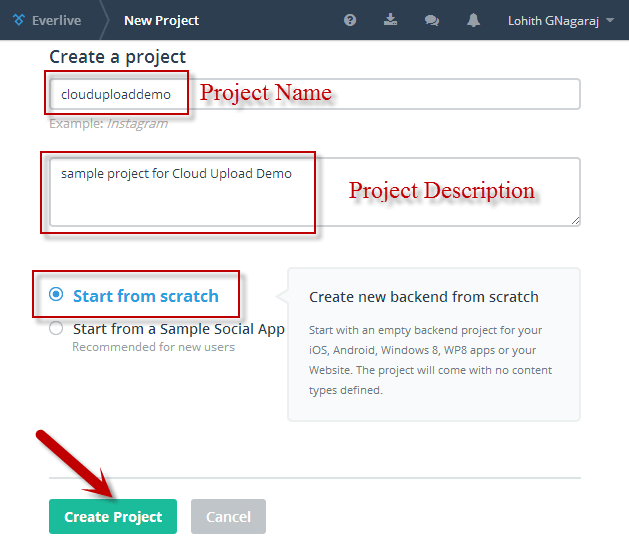Select the New Project header tab
Screen dimensions: 629x544
tap(161, 20)
